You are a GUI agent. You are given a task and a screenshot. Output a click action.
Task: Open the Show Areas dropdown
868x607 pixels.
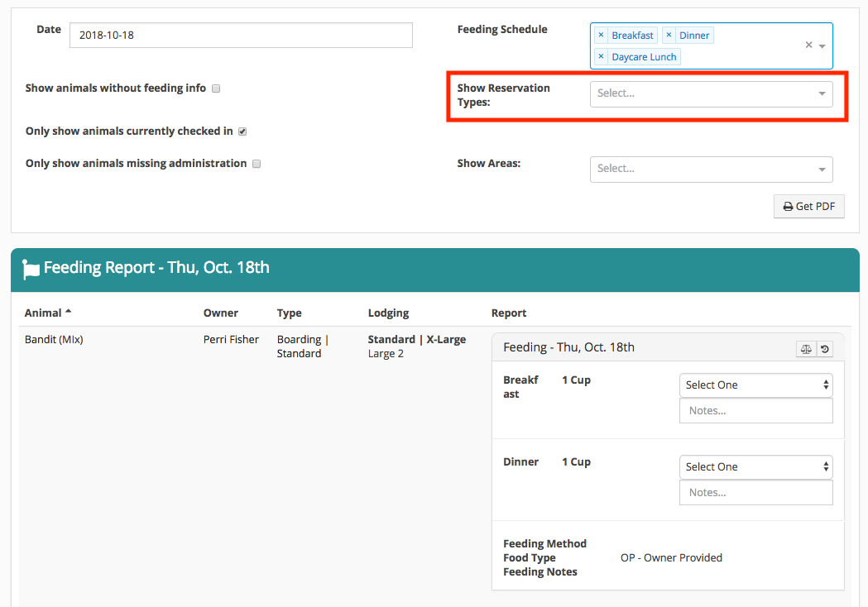[x=711, y=168]
